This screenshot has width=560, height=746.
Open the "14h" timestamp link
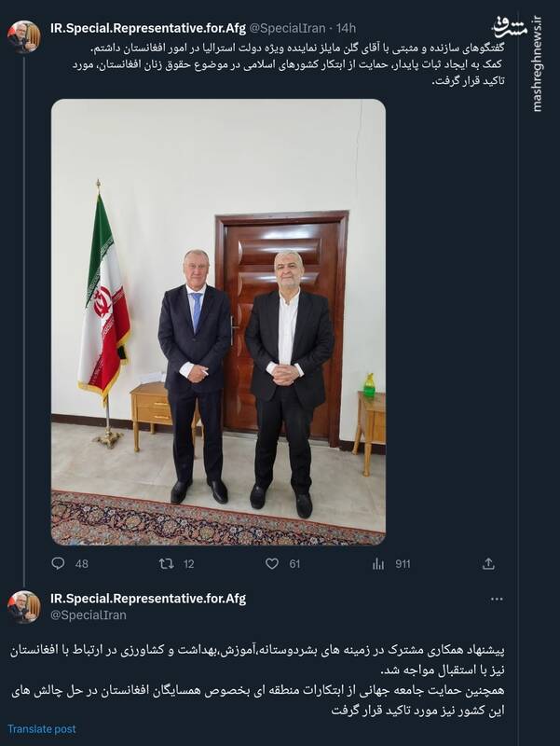(344, 28)
